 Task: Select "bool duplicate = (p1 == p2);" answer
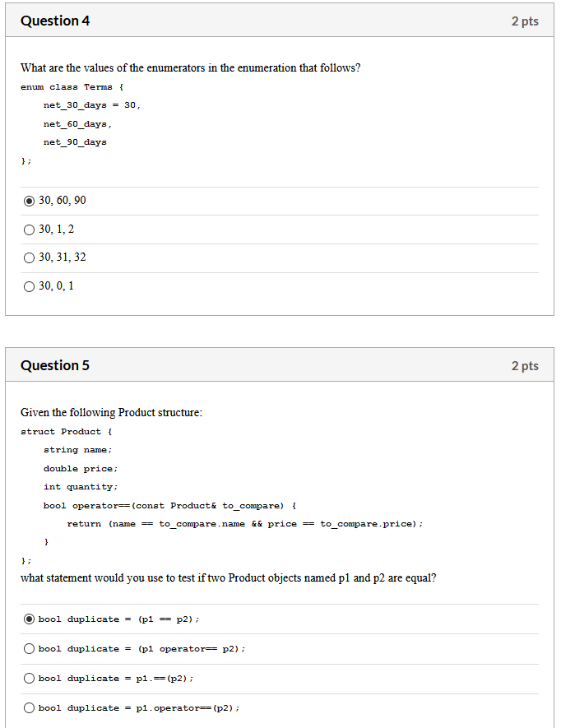[29, 619]
